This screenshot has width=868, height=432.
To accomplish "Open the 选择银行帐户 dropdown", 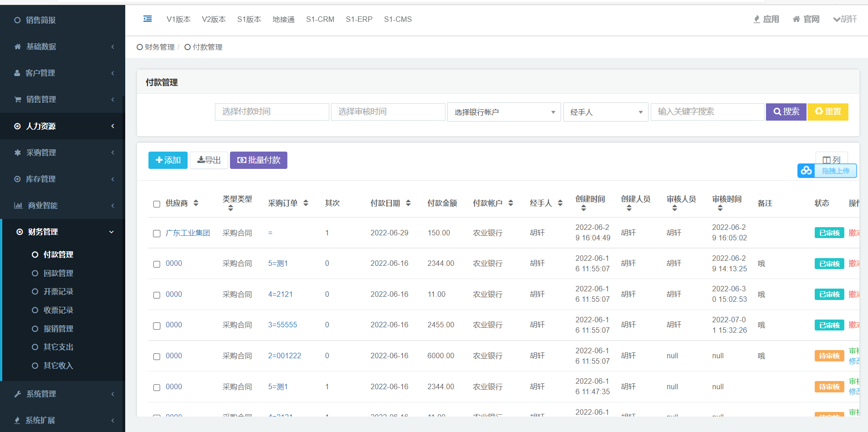I will tap(504, 112).
